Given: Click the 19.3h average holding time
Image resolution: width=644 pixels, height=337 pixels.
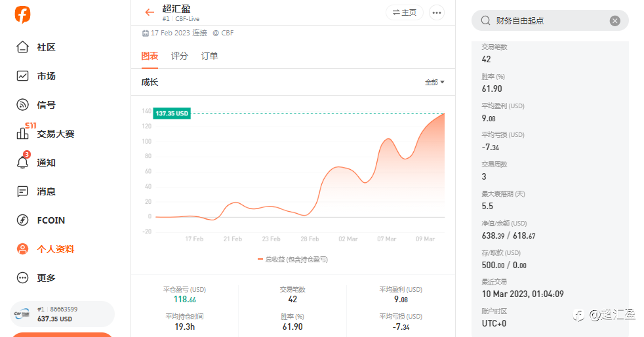Looking at the screenshot, I should (185, 327).
